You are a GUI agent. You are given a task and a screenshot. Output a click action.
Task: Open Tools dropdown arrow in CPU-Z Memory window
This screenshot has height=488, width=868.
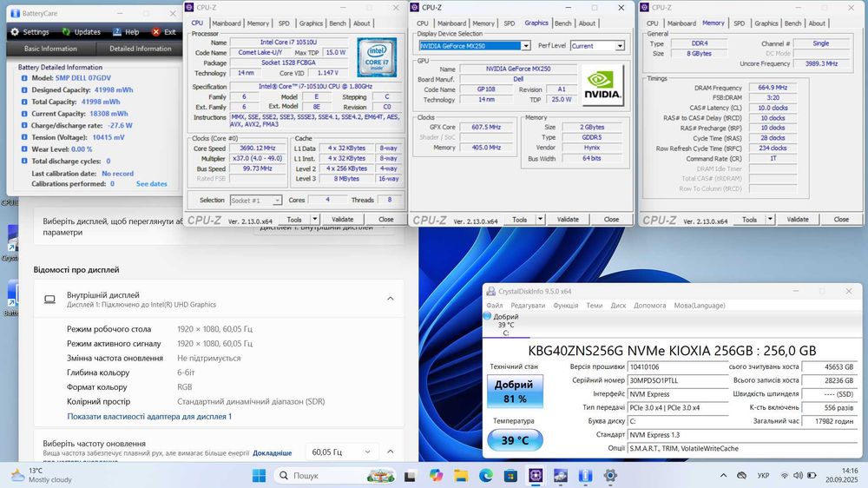pyautogui.click(x=769, y=220)
